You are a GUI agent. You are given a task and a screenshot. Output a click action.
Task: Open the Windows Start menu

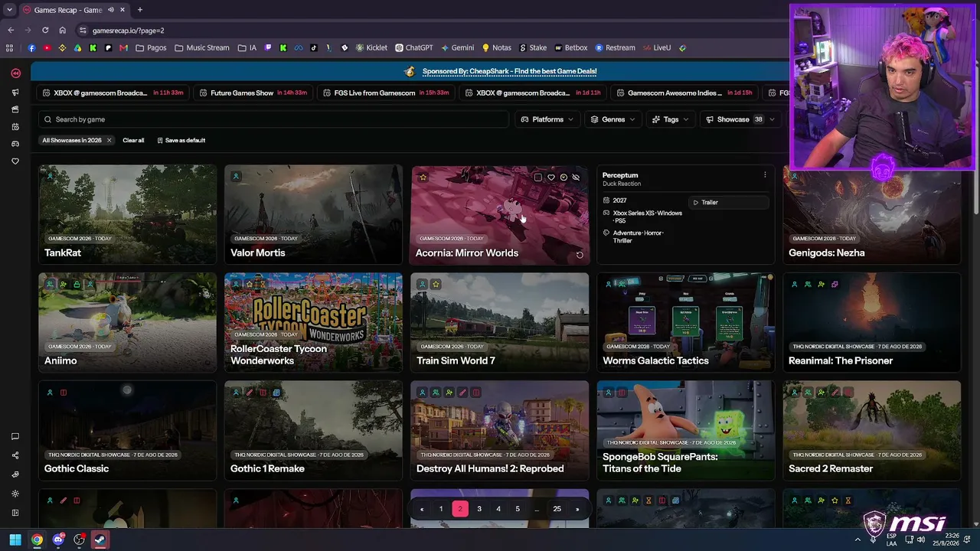pyautogui.click(x=15, y=540)
